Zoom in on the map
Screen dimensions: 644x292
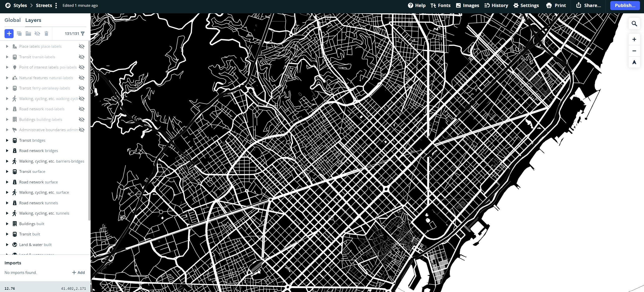(x=634, y=39)
